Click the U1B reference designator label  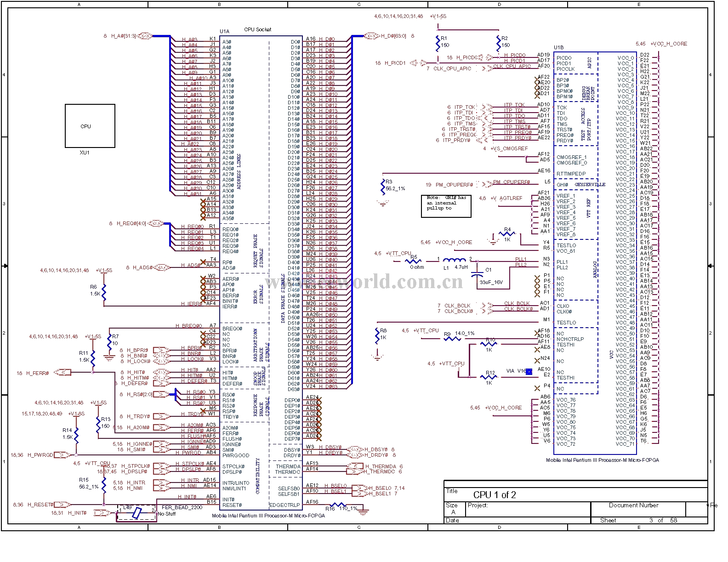pos(558,47)
